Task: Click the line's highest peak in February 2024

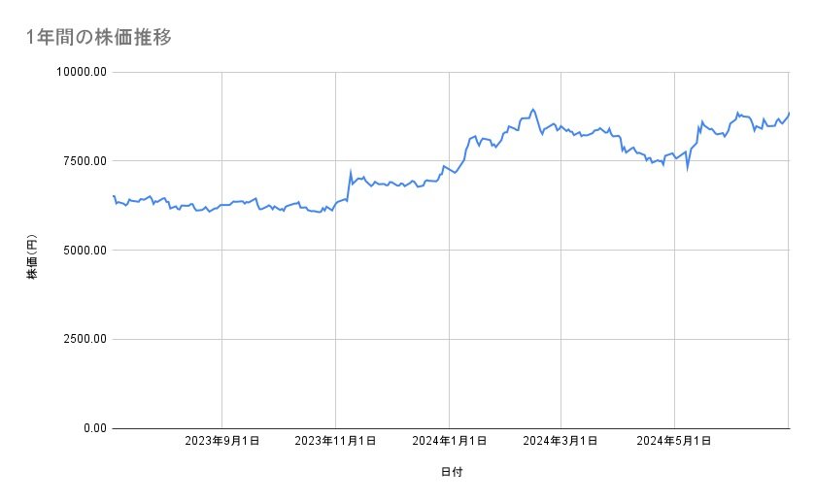Action: pyautogui.click(x=533, y=109)
